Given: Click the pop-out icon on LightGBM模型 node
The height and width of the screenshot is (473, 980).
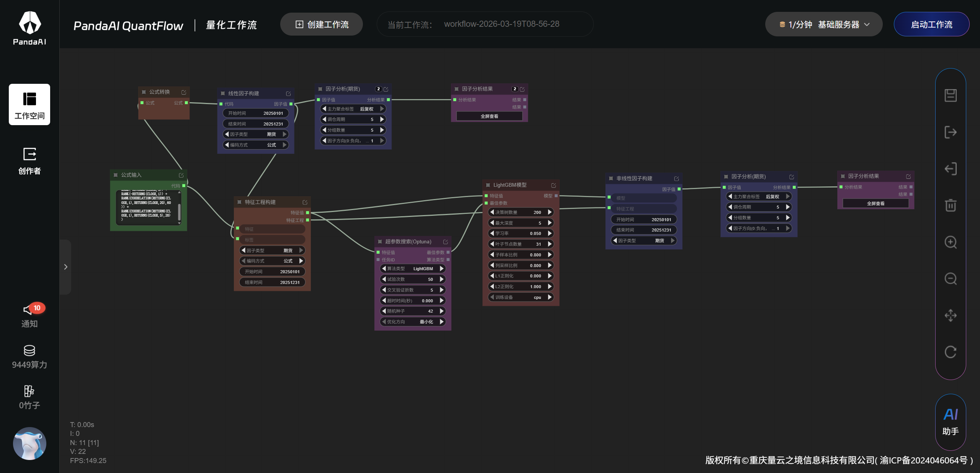Looking at the screenshot, I should tap(553, 185).
